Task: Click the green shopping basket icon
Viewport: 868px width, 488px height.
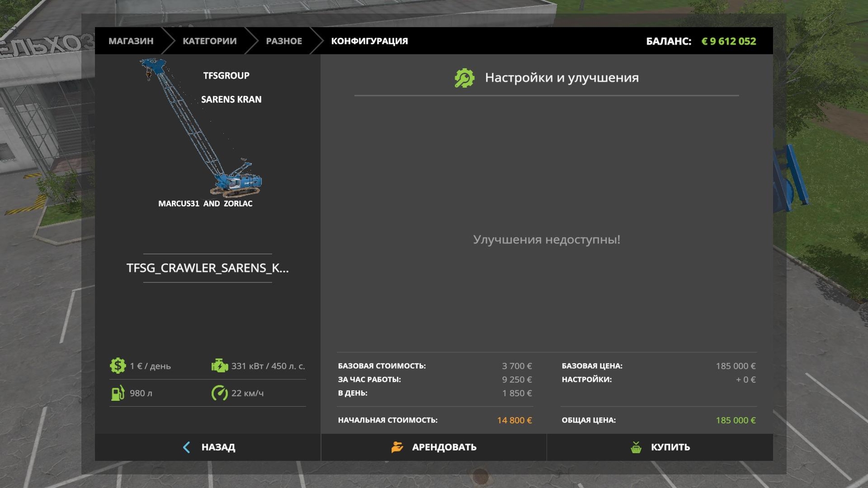Action: click(636, 447)
